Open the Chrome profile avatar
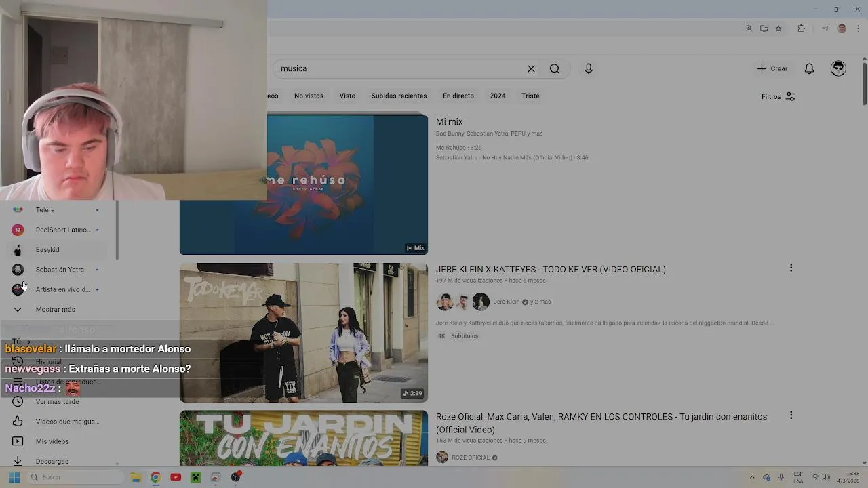868x488 pixels. pyautogui.click(x=842, y=28)
